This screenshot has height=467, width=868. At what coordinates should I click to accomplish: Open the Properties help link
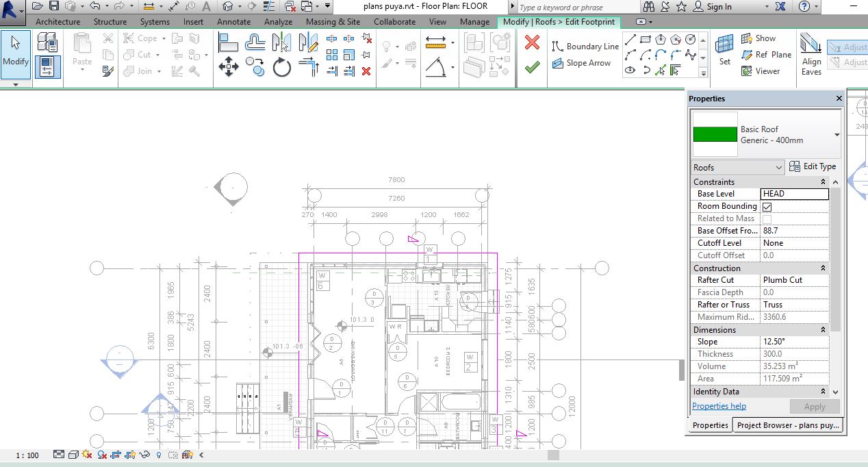pos(718,405)
